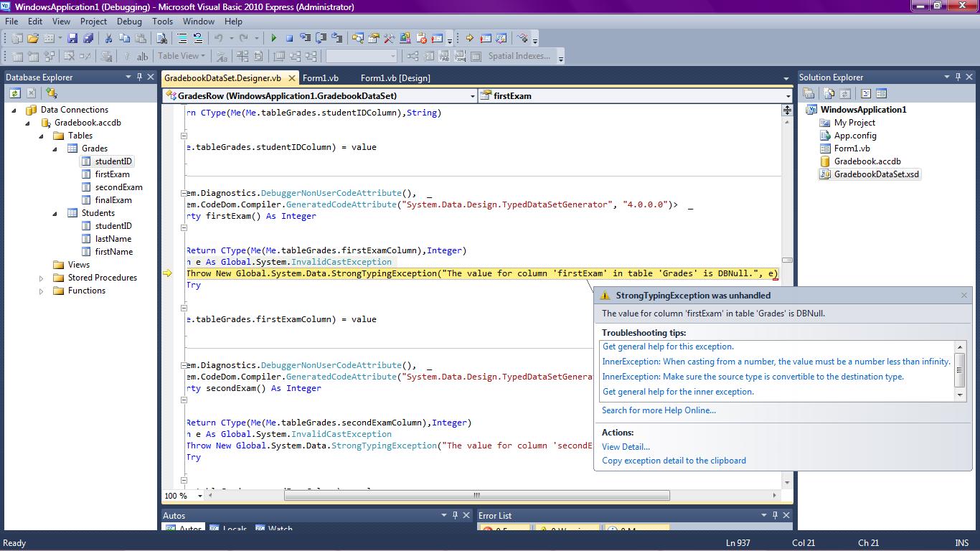
Task: Uncomment the selected lines
Action: pos(197,38)
